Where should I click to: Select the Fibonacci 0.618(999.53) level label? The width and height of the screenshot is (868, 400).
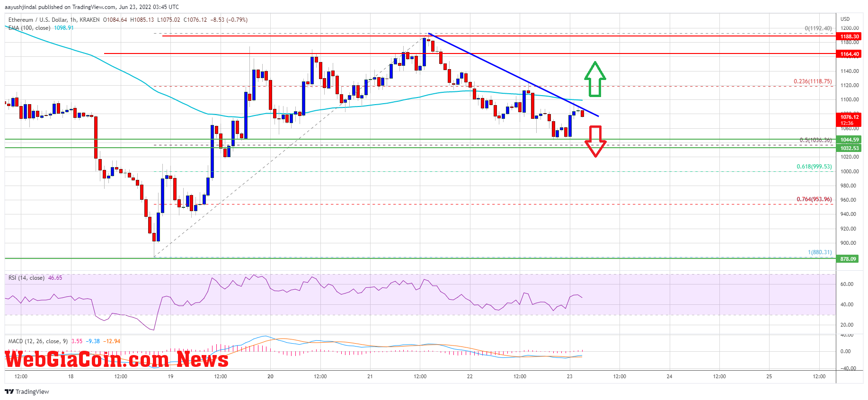point(814,167)
